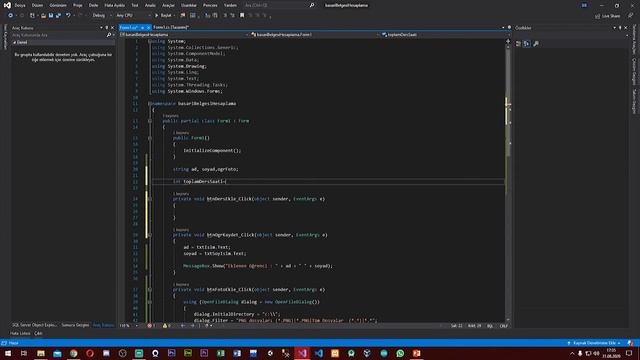The width and height of the screenshot is (640, 360).
Task: Collapse the namespace basariBelgesiHesaplama block
Action: [x=150, y=104]
